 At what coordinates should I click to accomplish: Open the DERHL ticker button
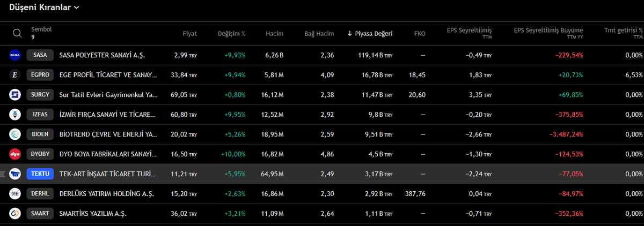(x=40, y=194)
